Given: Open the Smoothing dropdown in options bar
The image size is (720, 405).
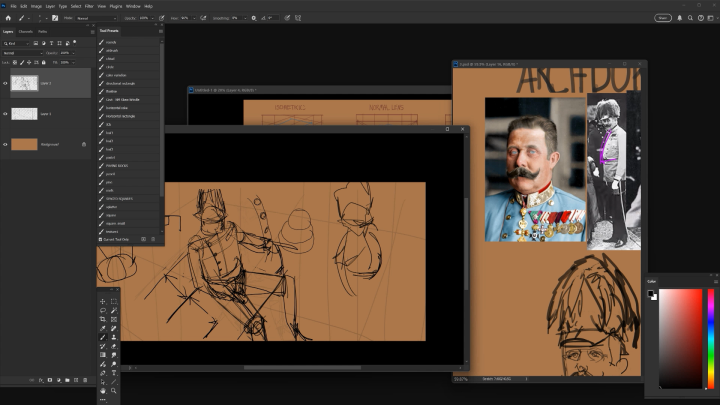Looking at the screenshot, I should (x=245, y=18).
